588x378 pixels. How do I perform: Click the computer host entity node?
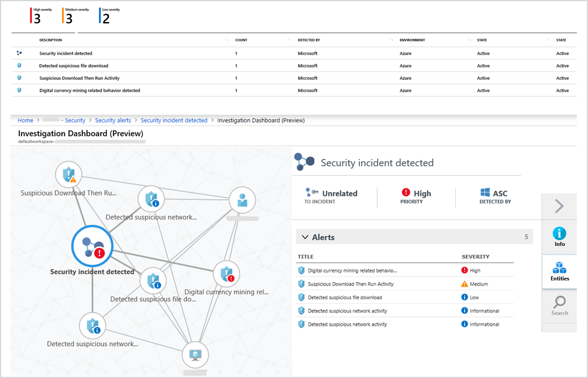click(197, 354)
